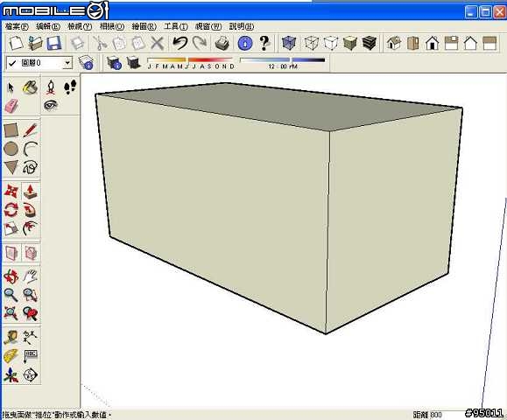Image resolution: width=507 pixels, height=420 pixels.
Task: Select the Axes tool
Action: [11, 375]
